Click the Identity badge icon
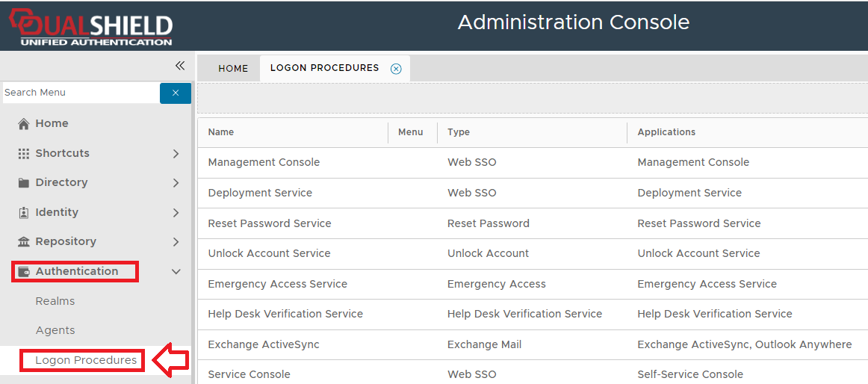868x384 pixels. coord(24,212)
